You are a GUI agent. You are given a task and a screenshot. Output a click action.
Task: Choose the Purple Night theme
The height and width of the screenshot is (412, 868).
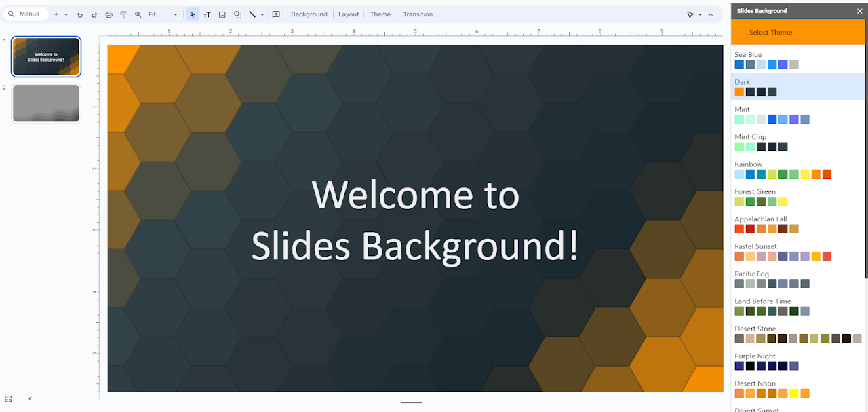(798, 361)
